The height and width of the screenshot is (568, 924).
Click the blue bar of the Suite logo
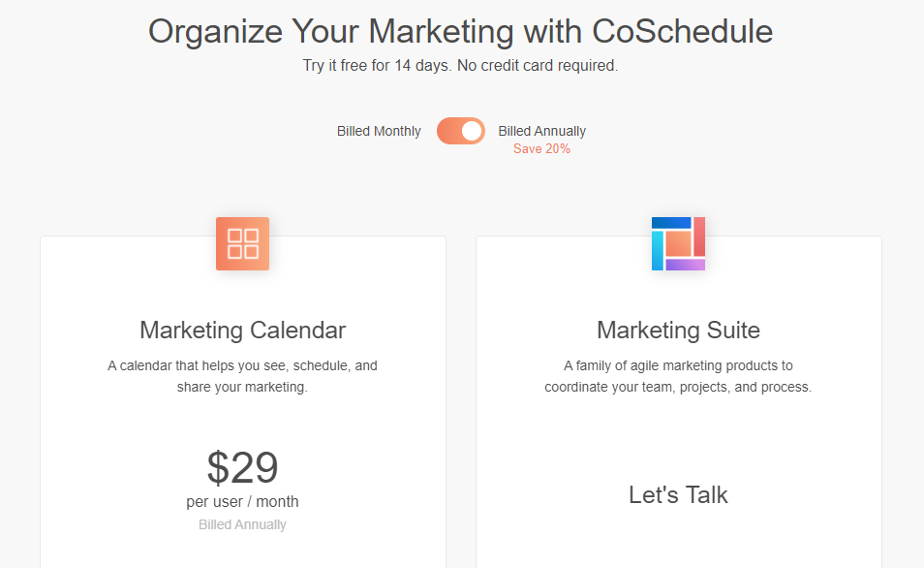(x=671, y=223)
